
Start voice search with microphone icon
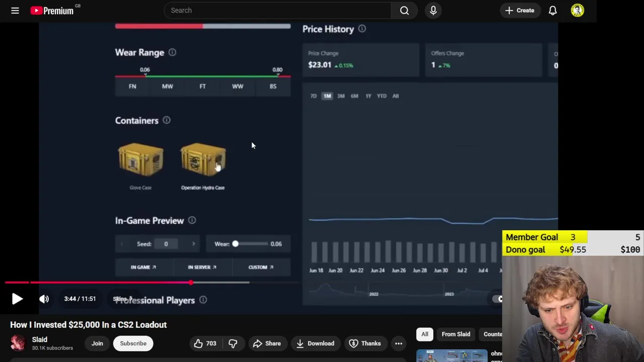click(433, 10)
